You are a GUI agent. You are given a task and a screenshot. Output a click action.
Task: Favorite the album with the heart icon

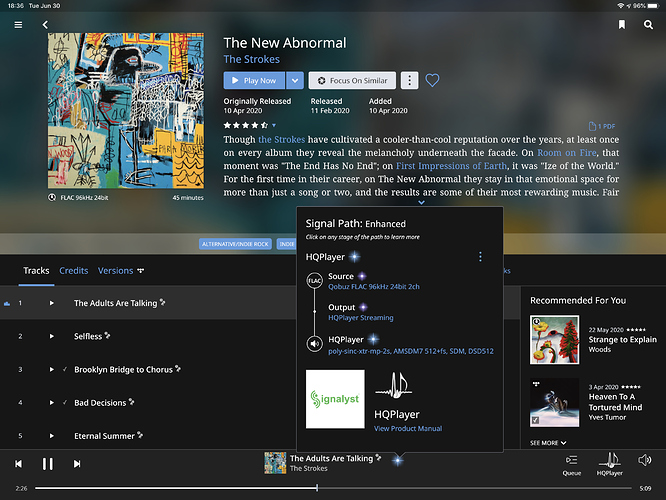click(432, 80)
